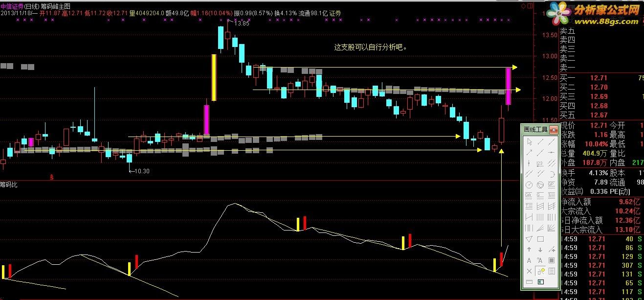Click the 筹码比 sub-indicator label
Viewport: 644px width, 300px height.
click(x=9, y=185)
